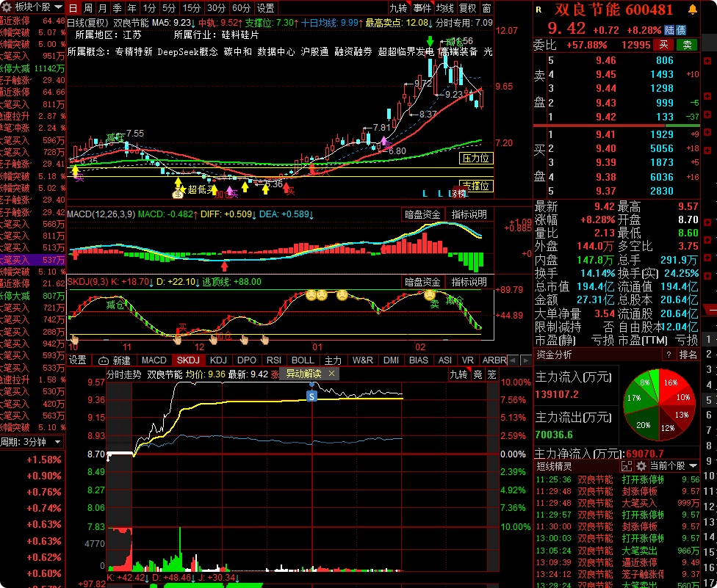Toggle the 竞 auction view button
Screen dimensions: 717x588
coord(478,374)
